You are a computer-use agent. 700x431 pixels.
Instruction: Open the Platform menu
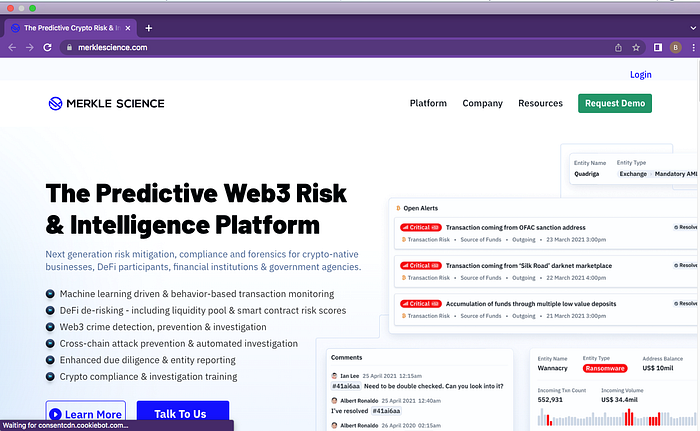(428, 103)
